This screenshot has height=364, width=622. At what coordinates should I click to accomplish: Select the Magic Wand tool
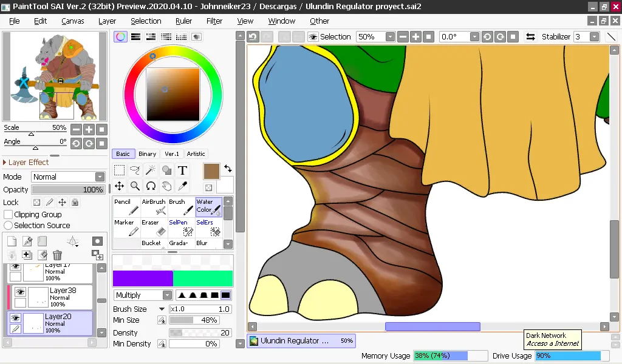coord(151,170)
